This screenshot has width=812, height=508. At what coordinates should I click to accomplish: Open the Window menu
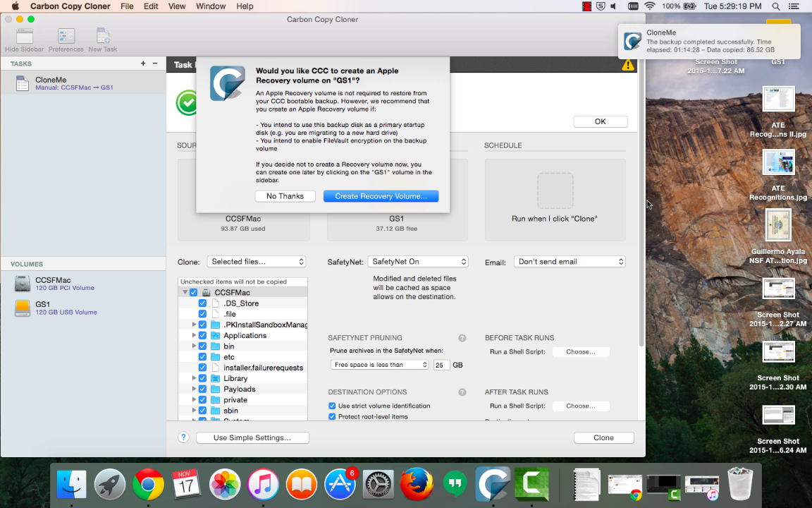click(211, 6)
